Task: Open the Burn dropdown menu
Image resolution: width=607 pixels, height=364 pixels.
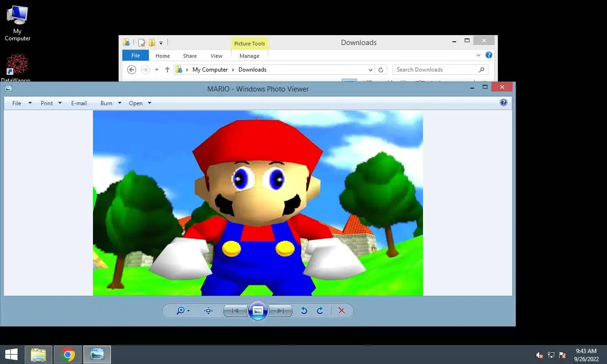Action: click(x=111, y=103)
